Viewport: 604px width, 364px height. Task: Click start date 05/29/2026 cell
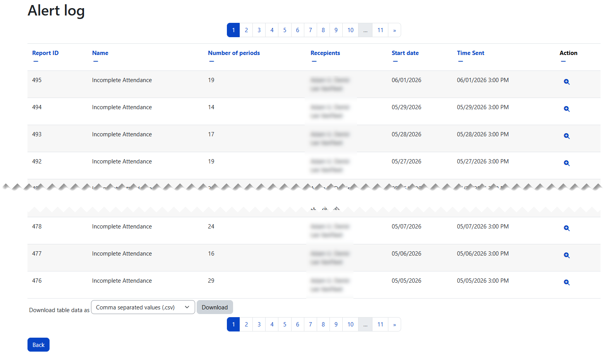[406, 107]
